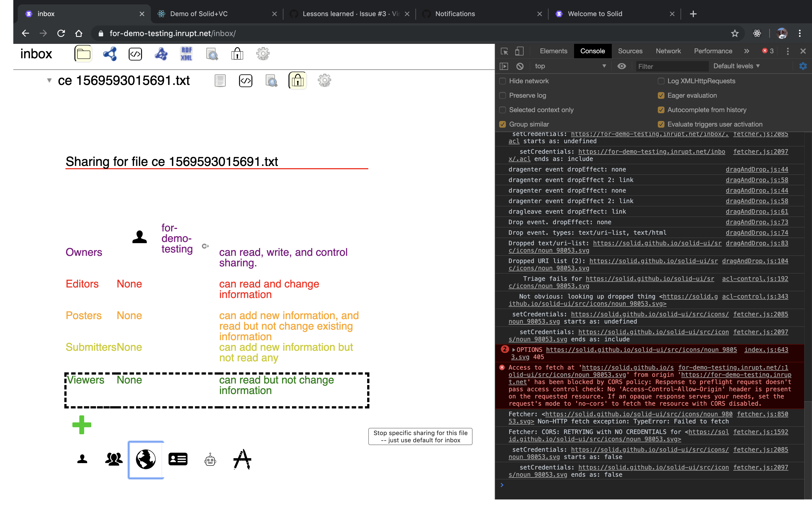This screenshot has width=812, height=515.
Task: Click the robot bot agent icon
Action: pyautogui.click(x=210, y=460)
